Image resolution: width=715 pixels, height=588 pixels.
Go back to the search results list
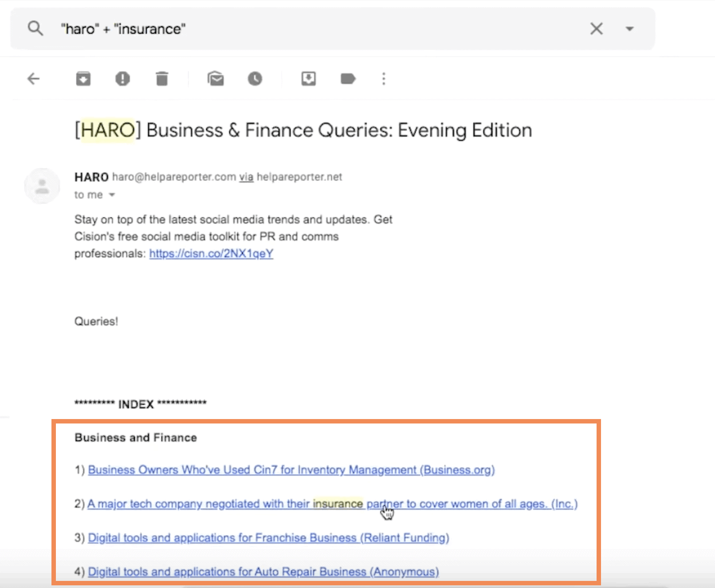34,79
